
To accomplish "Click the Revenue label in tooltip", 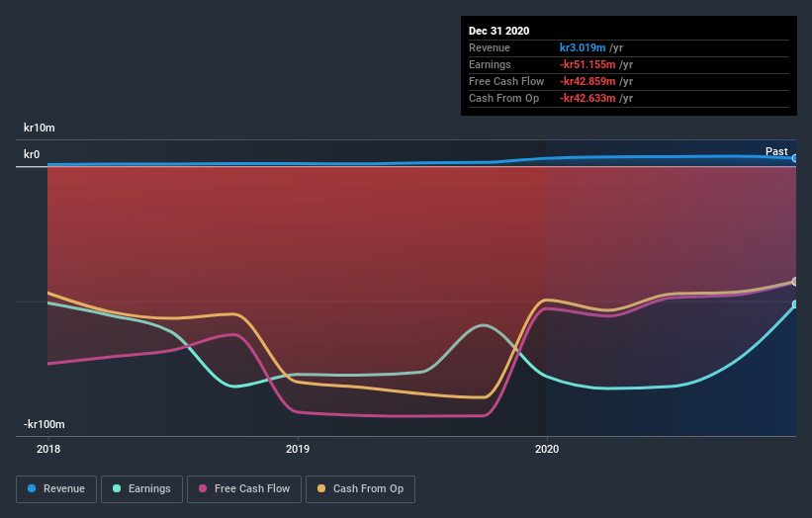I will [490, 47].
